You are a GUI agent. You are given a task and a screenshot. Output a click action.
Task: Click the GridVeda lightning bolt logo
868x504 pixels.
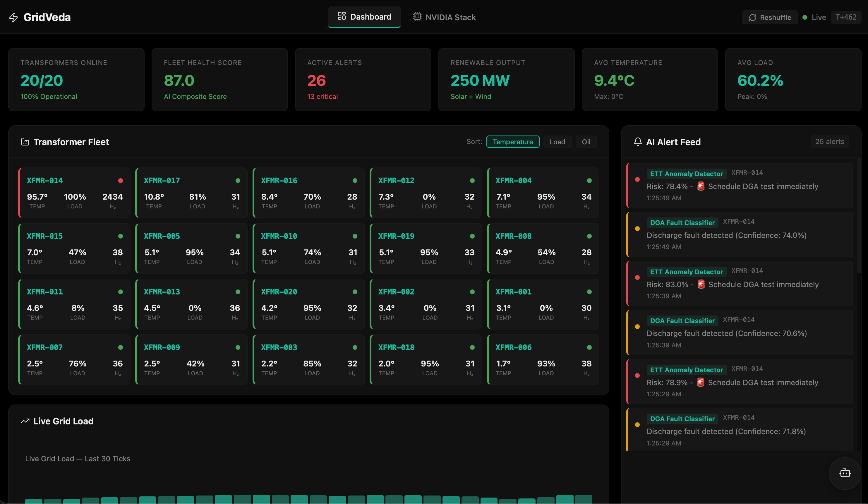tap(13, 17)
